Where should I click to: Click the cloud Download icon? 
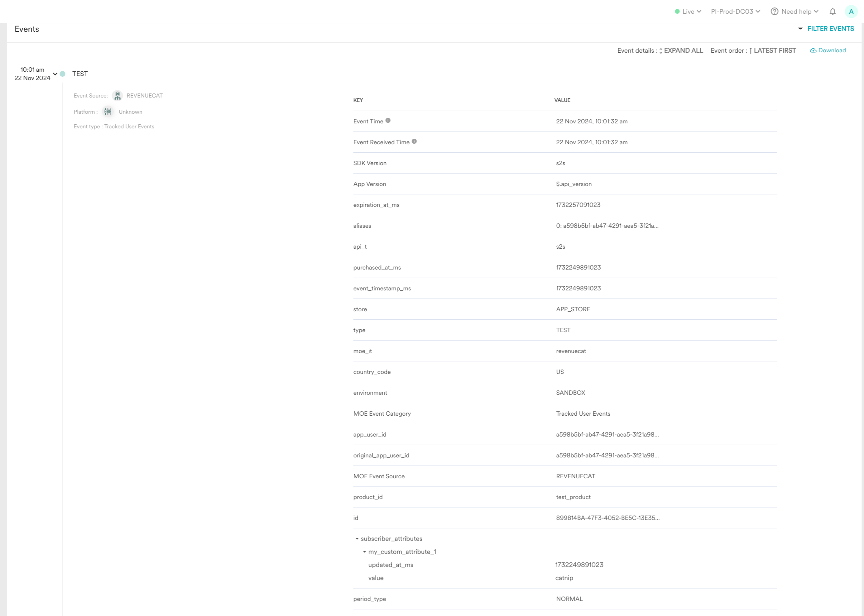pos(813,50)
